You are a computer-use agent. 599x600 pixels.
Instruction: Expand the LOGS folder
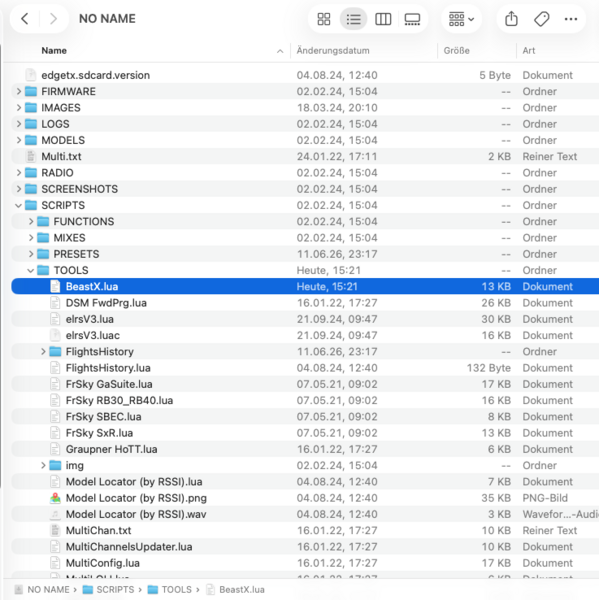[x=18, y=124]
